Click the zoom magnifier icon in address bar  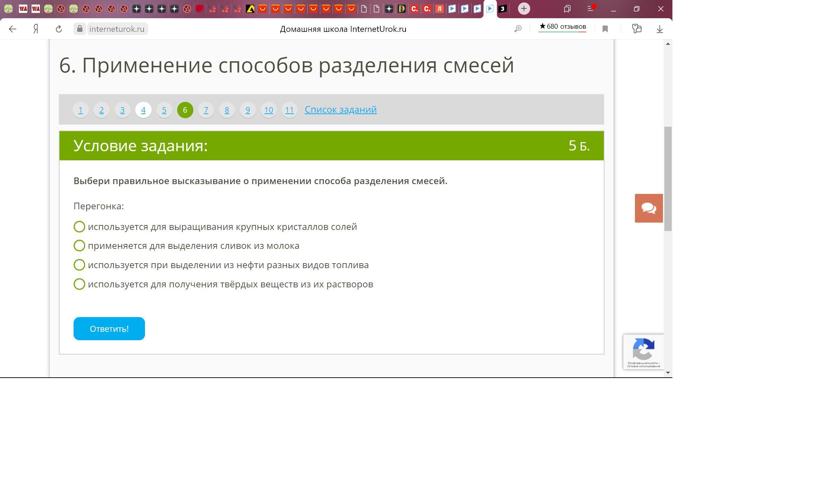[x=518, y=29]
